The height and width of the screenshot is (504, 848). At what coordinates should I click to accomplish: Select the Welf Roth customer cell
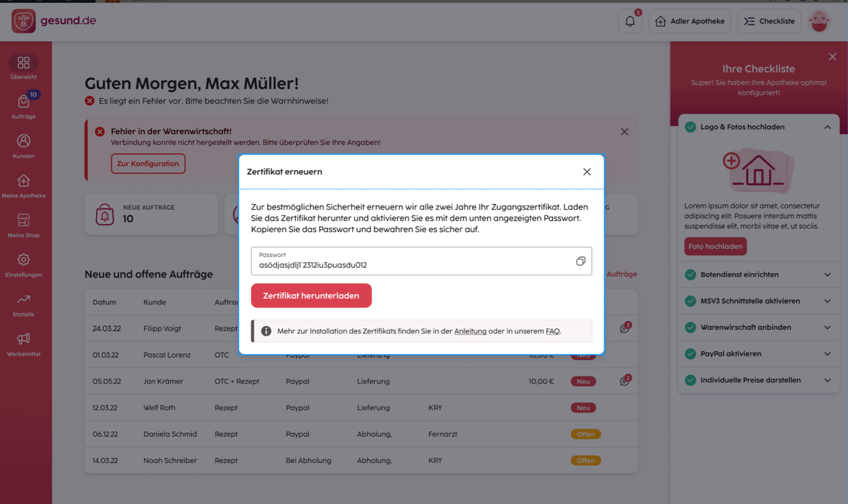pyautogui.click(x=159, y=407)
